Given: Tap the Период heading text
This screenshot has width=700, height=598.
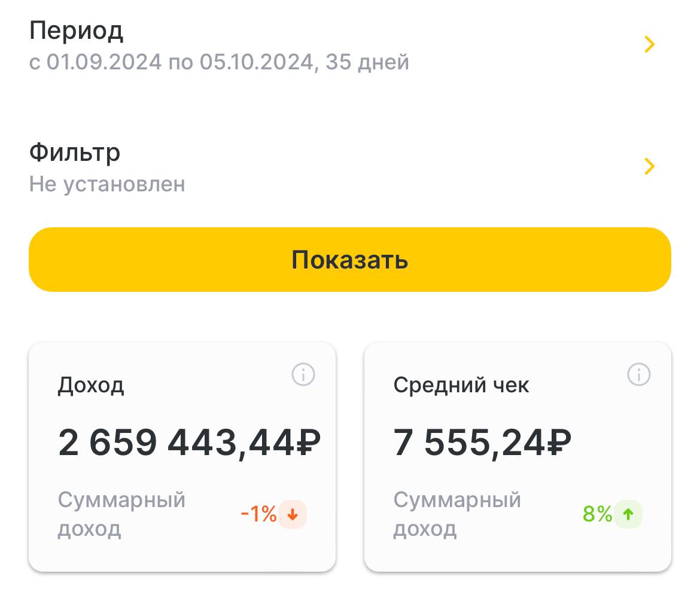Looking at the screenshot, I should (76, 30).
